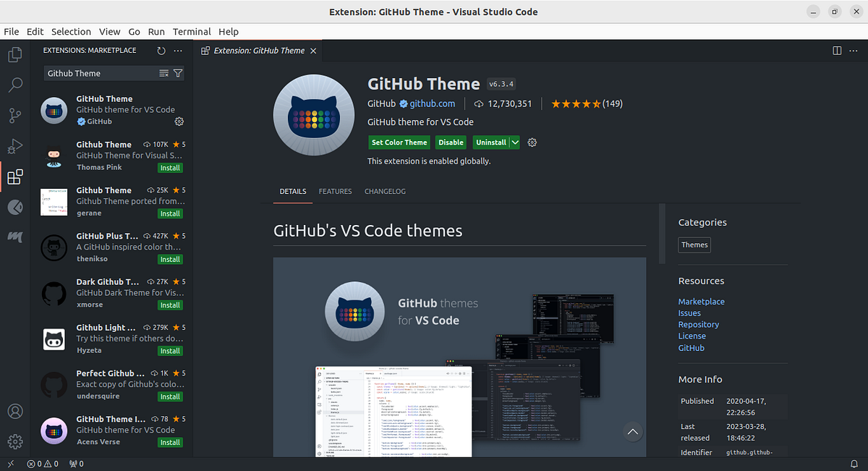Open the extension filter funnel icon

178,73
